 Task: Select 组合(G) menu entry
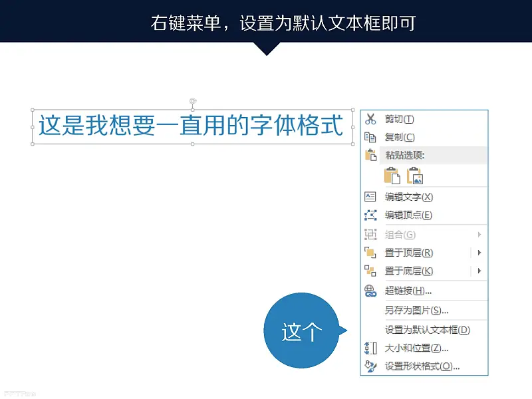[424, 235]
